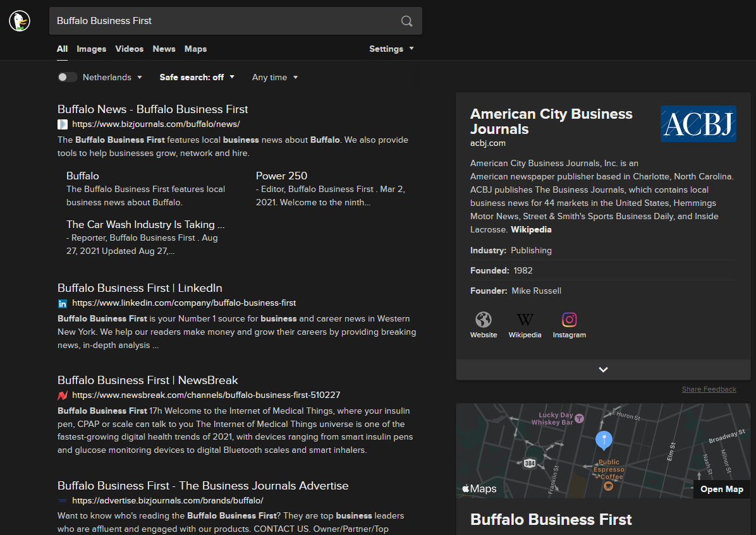Open the bold Wikipedia link in description
Viewport: 756px width, 535px height.
coord(531,229)
